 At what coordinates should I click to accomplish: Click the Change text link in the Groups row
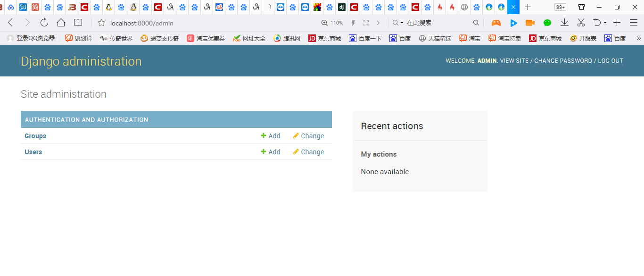pos(313,136)
